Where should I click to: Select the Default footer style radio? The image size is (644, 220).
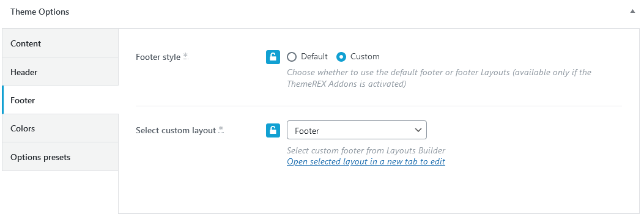(292, 57)
